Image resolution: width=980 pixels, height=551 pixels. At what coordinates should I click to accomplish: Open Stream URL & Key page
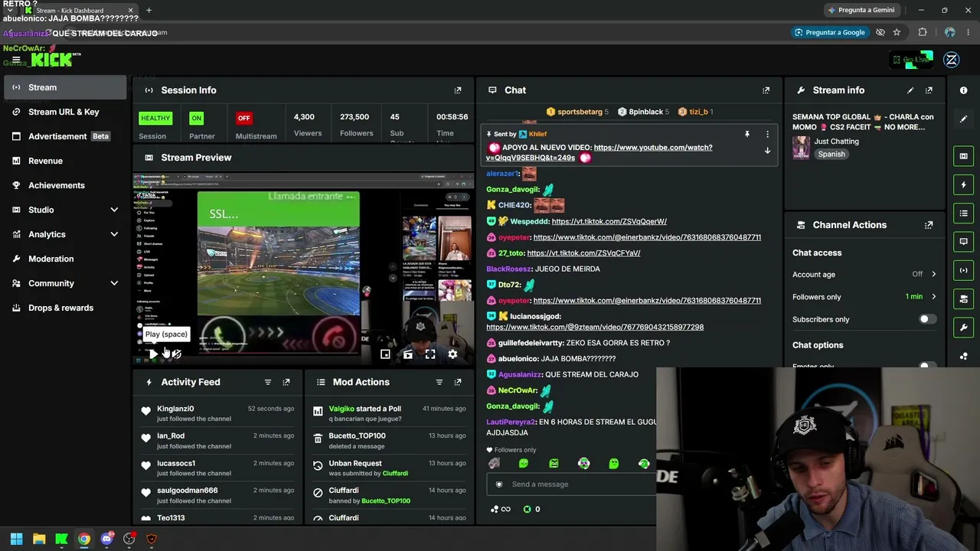(64, 112)
